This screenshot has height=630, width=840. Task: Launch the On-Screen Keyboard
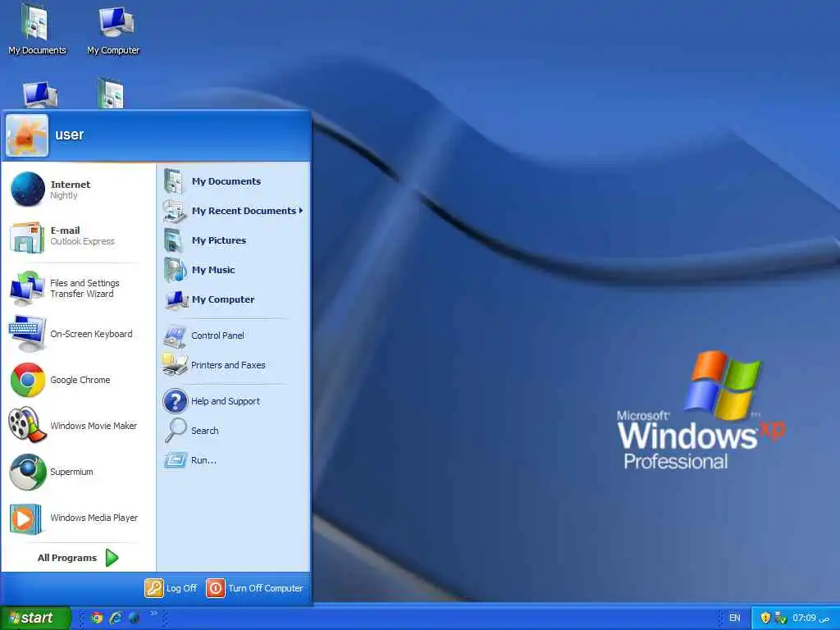click(78, 334)
